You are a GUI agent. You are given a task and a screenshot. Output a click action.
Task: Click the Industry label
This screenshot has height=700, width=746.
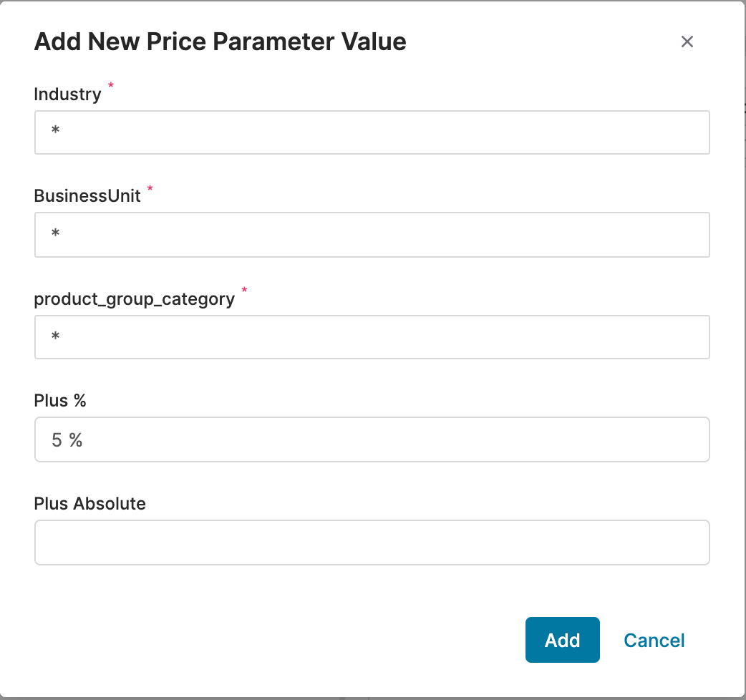(x=68, y=94)
